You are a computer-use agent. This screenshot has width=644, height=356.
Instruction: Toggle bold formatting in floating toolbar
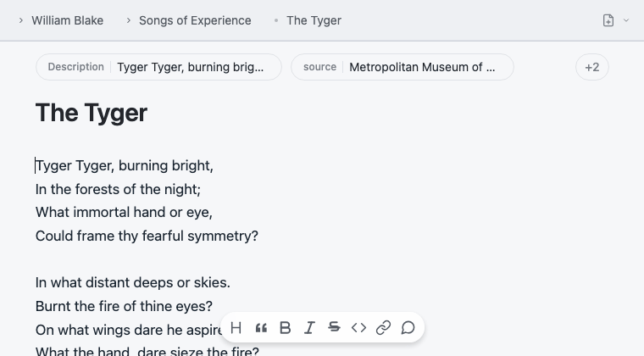(x=285, y=328)
